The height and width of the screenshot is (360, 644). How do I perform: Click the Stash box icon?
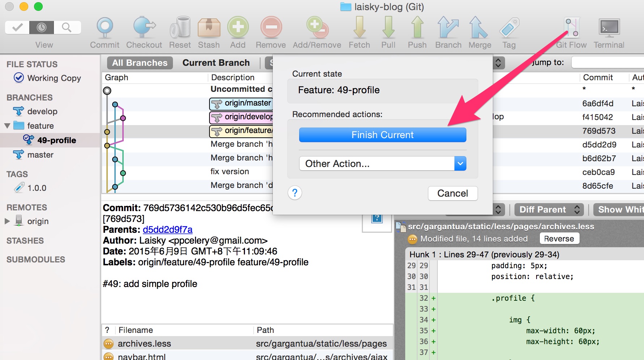[x=209, y=28]
